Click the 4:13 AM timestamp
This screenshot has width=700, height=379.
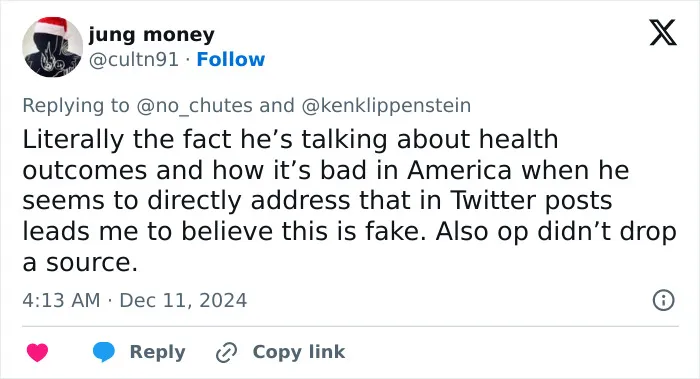(61, 300)
